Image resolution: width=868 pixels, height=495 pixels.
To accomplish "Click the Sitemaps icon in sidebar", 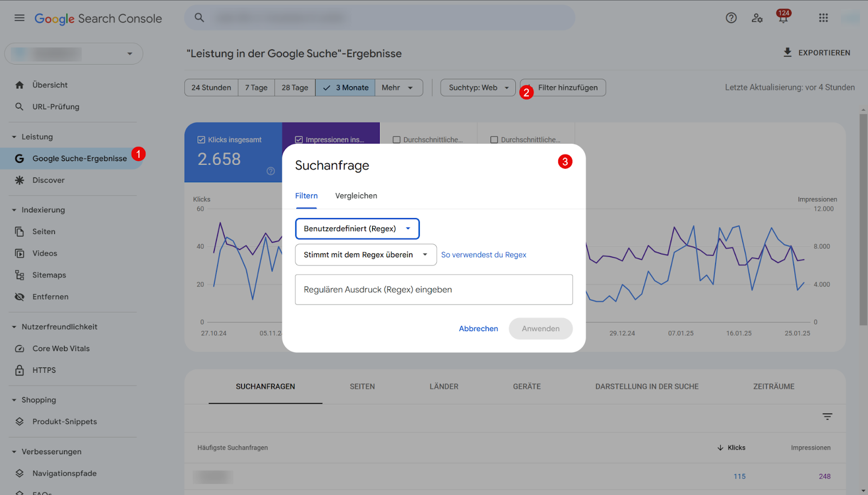I will tap(20, 275).
